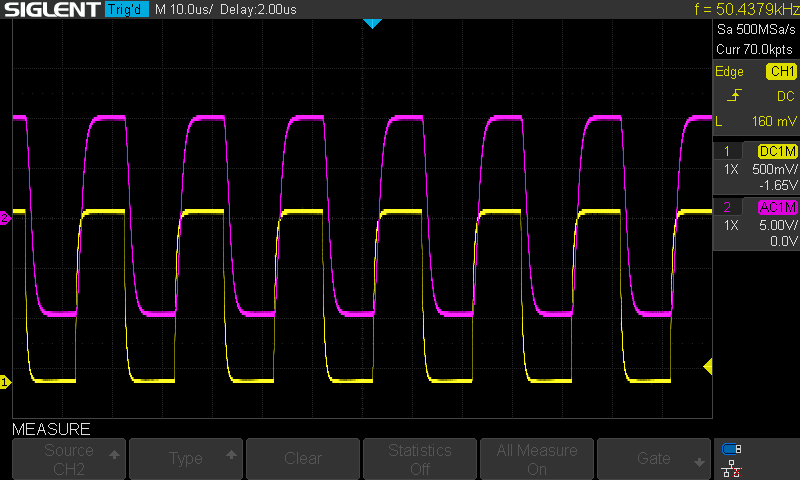Screen dimensions: 800x480
Task: Click the channel 1 1X probe ratio
Action: tap(731, 169)
